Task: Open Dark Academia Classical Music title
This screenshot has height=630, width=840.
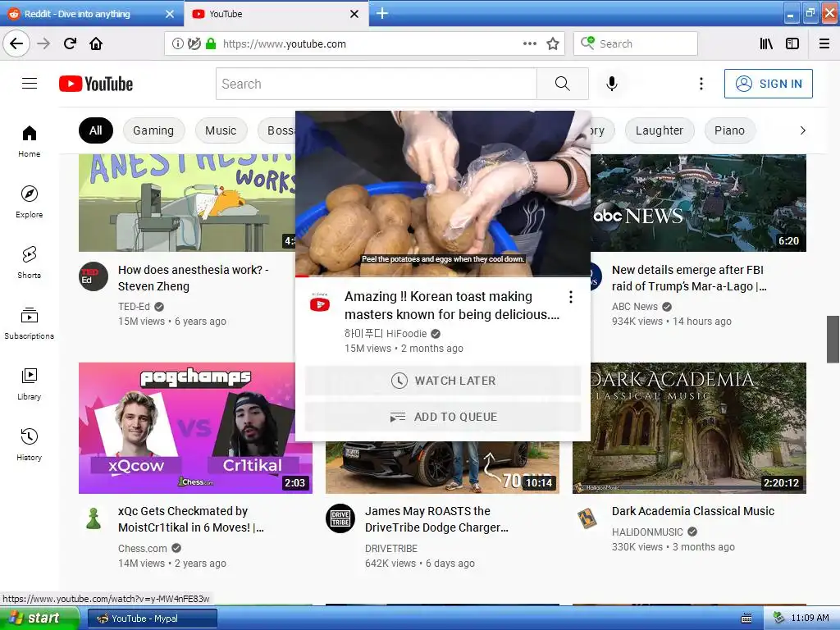Action: point(693,511)
